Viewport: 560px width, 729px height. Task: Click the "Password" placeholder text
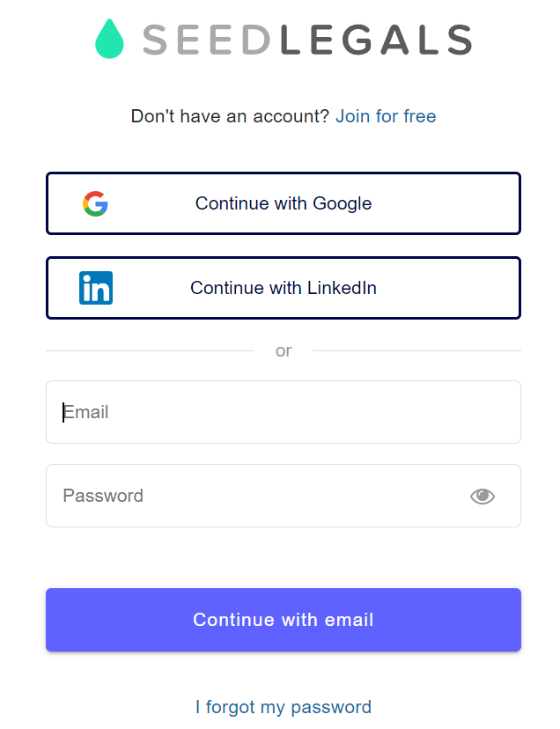click(x=103, y=496)
